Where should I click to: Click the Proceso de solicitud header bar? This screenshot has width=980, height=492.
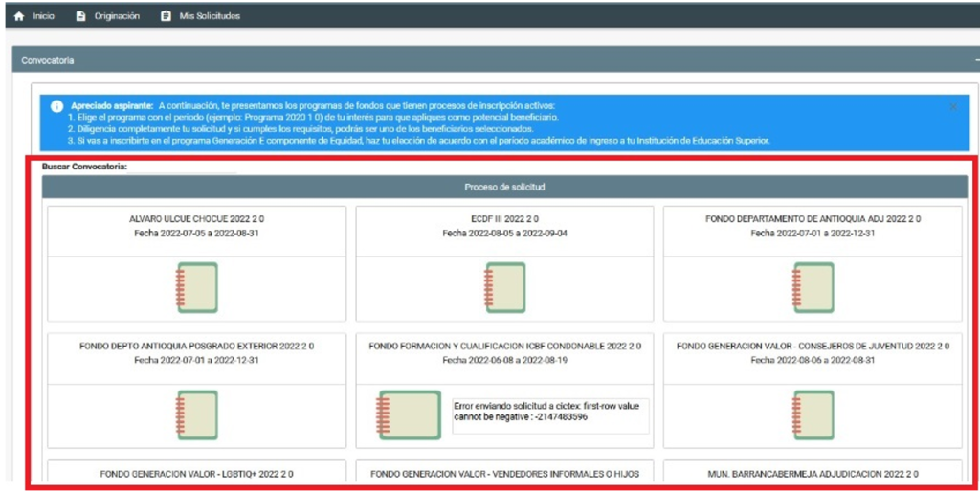tap(504, 187)
